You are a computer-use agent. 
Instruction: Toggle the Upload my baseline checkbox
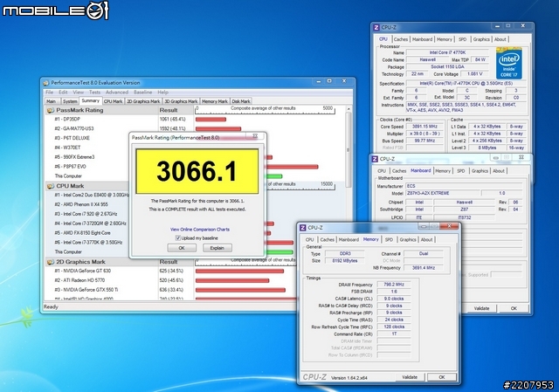coord(177,238)
